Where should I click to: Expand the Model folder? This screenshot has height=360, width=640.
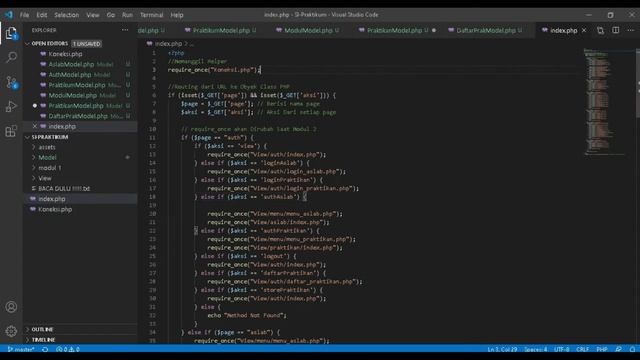(47, 157)
